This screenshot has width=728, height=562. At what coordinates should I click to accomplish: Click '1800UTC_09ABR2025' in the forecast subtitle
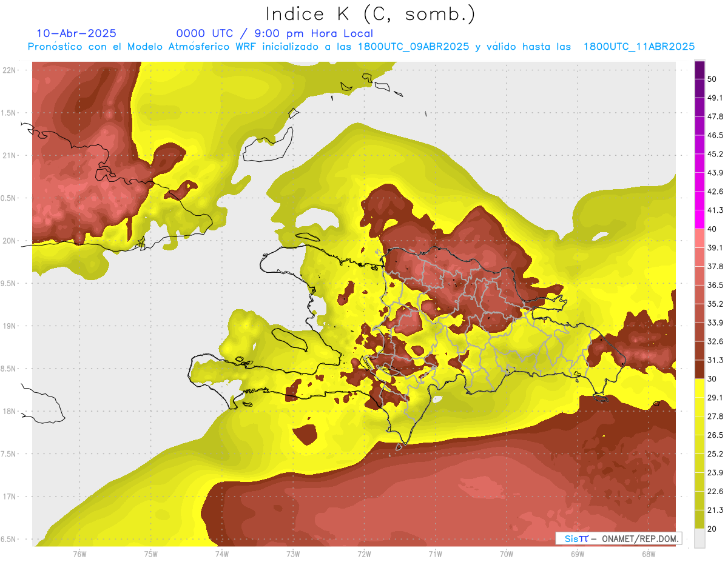413,47
